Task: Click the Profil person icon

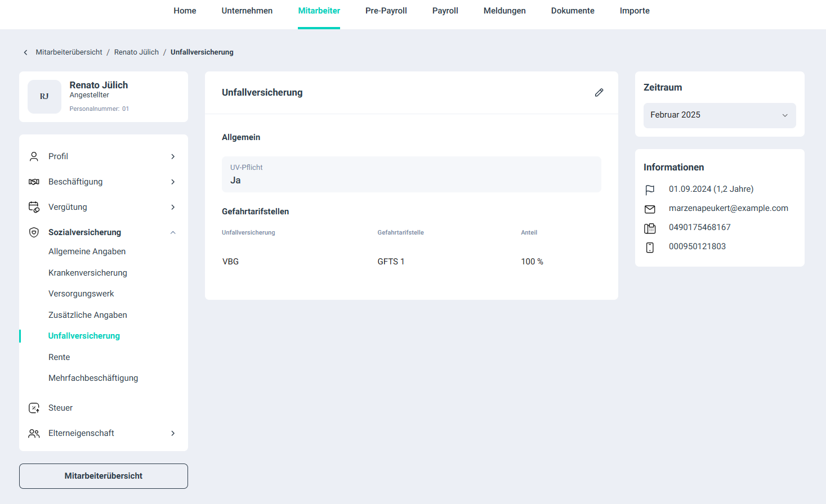Action: coord(34,156)
